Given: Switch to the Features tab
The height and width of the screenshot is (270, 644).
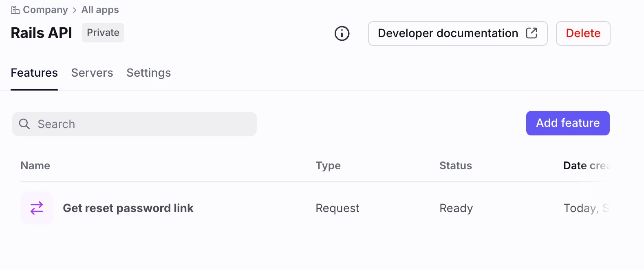Looking at the screenshot, I should pos(34,73).
